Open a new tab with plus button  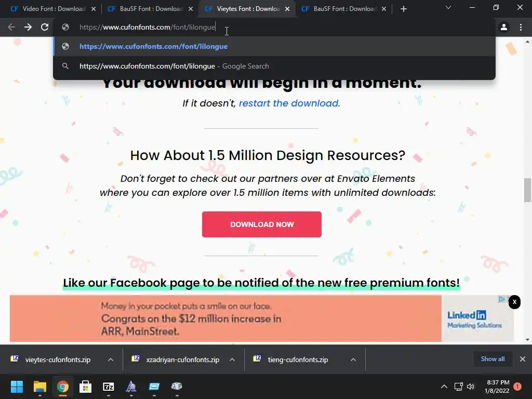tap(403, 9)
